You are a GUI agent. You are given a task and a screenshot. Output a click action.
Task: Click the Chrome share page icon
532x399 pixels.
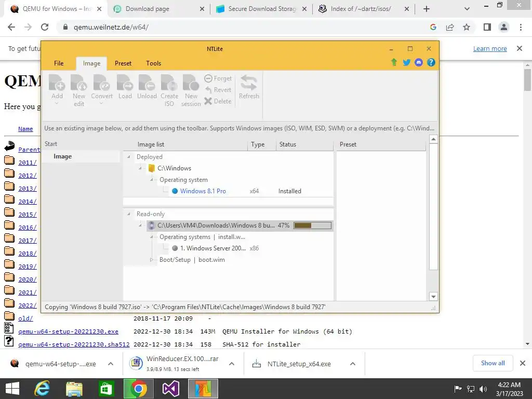point(450,27)
